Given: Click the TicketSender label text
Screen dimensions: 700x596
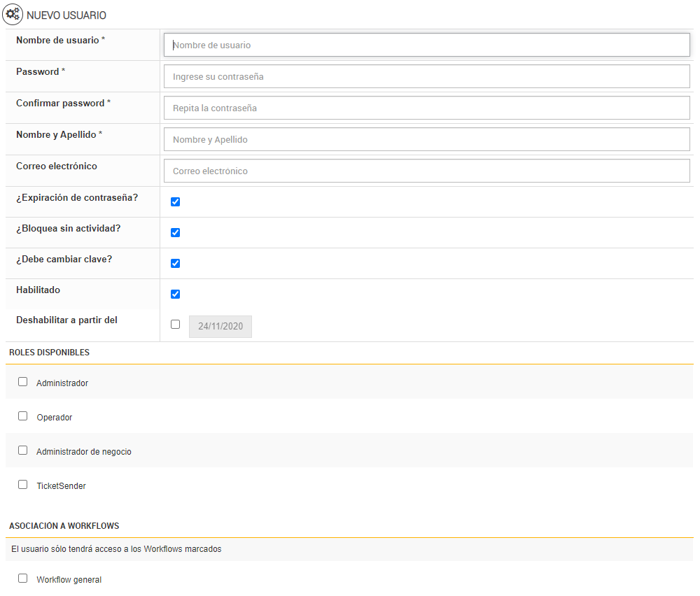Looking at the screenshot, I should click(x=61, y=485).
